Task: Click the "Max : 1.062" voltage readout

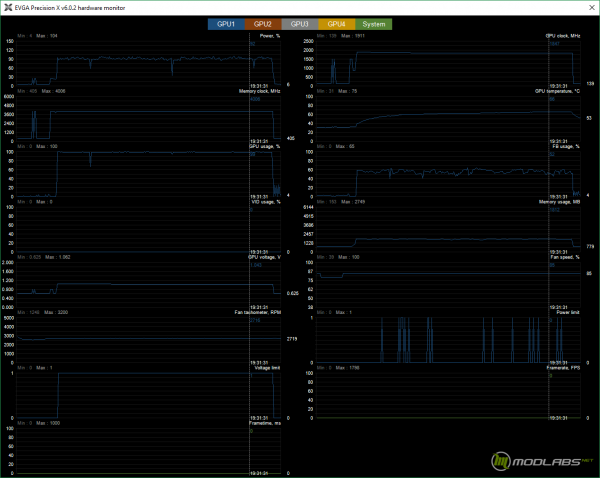Action: point(57,257)
